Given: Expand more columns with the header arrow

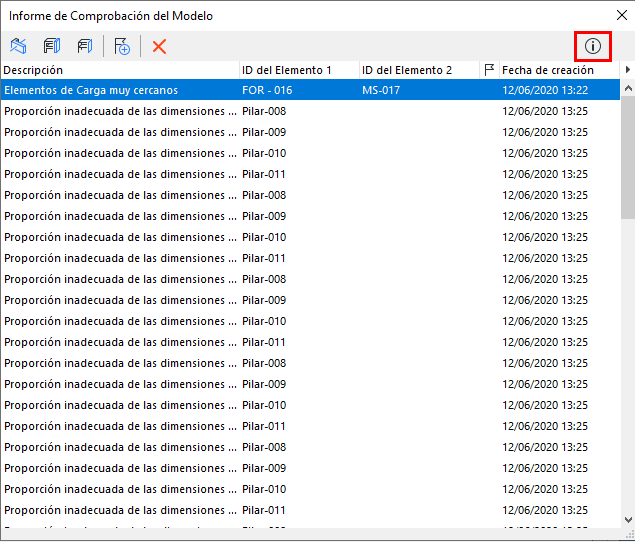Looking at the screenshot, I should [627, 70].
